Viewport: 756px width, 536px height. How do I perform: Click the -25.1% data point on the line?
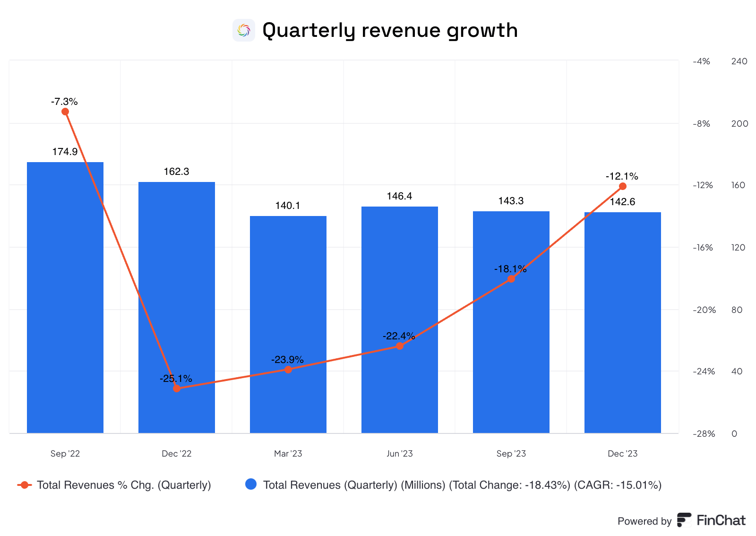pyautogui.click(x=176, y=388)
